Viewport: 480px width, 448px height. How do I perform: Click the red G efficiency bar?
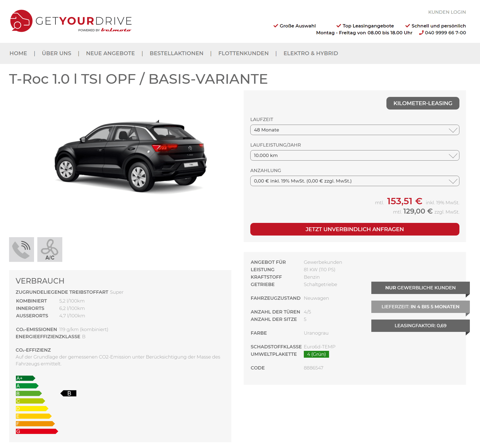[x=37, y=431]
